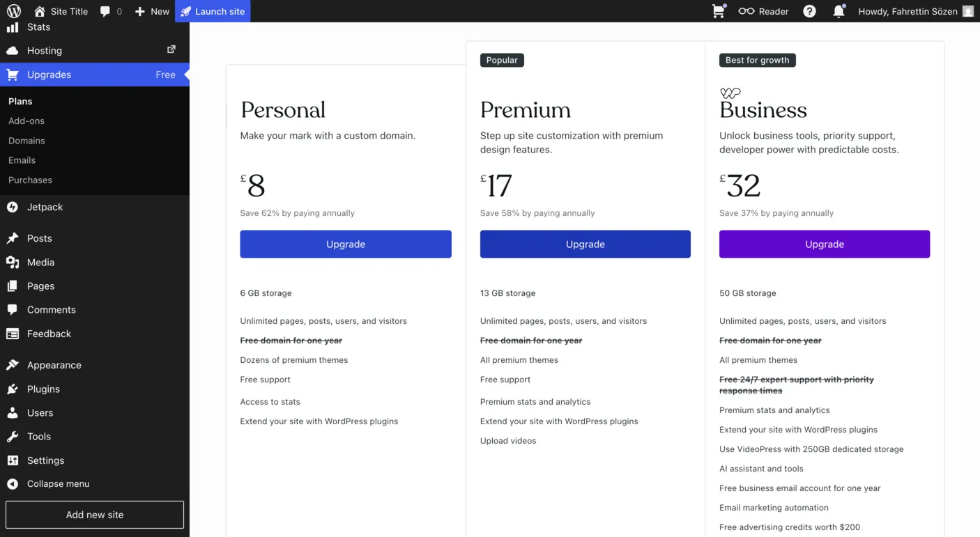Screen dimensions: 980x537
Task: Open Stats via the chart icon
Action: click(x=12, y=26)
